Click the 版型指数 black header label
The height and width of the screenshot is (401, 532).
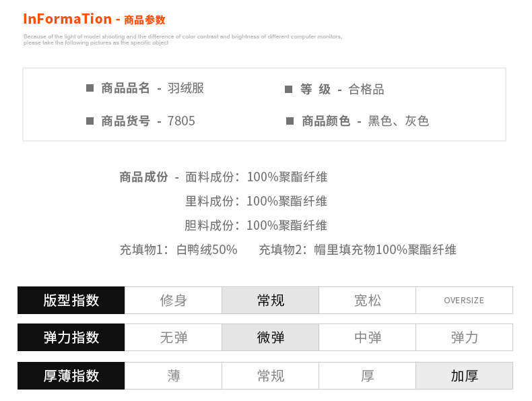pyautogui.click(x=71, y=301)
